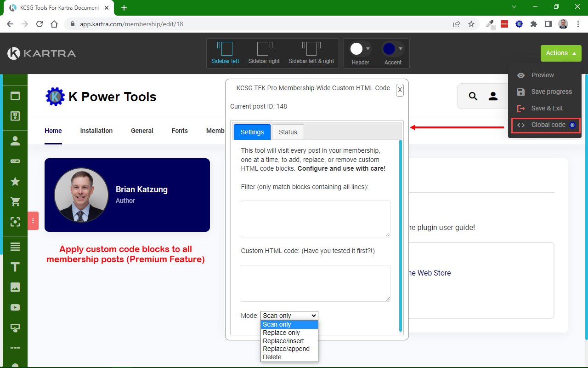Open the Extensions puzzle icon
The width and height of the screenshot is (588, 368).
tap(534, 24)
